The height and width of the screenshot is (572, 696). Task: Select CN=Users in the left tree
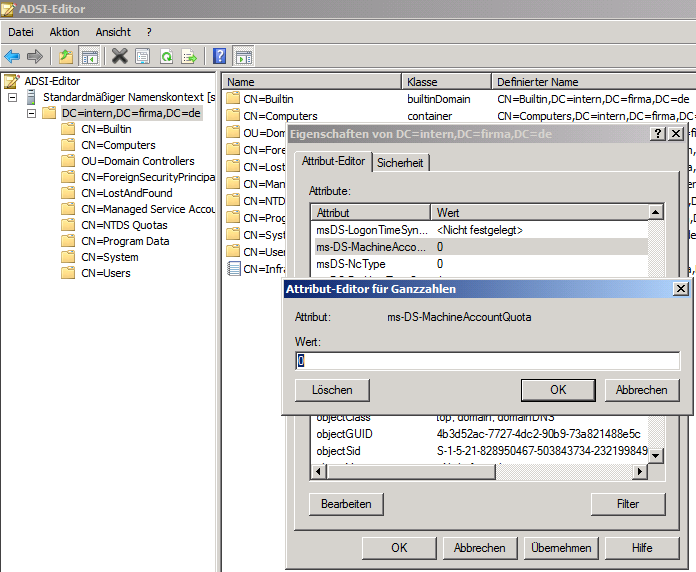[x=105, y=273]
